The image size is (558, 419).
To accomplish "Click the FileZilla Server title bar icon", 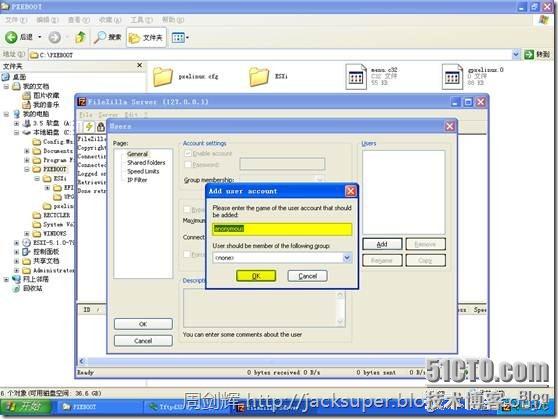I will [82, 102].
